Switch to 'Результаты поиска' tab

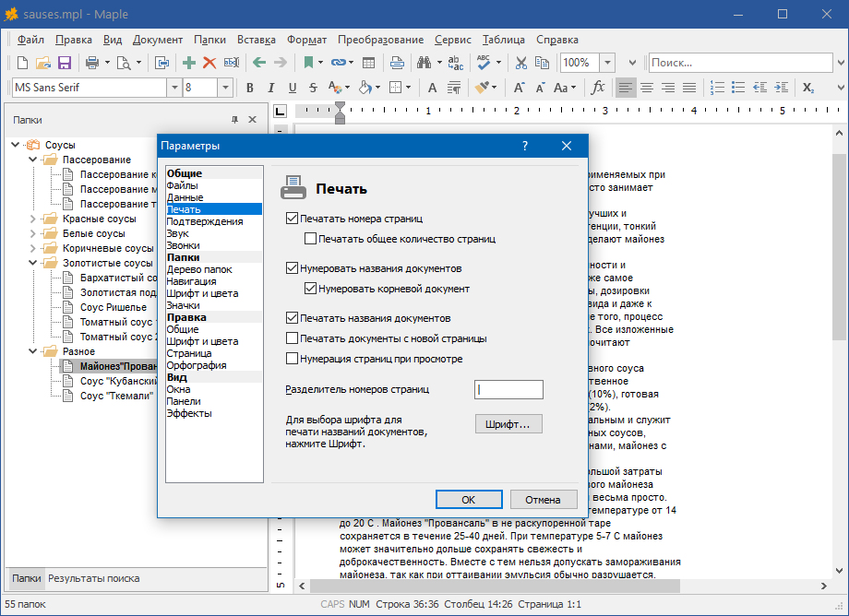click(94, 578)
